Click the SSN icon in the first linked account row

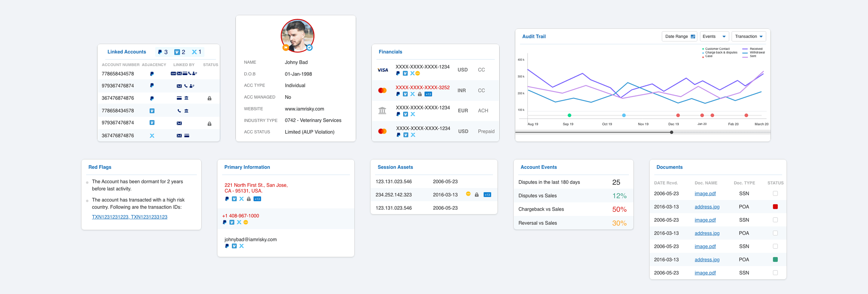tap(173, 73)
